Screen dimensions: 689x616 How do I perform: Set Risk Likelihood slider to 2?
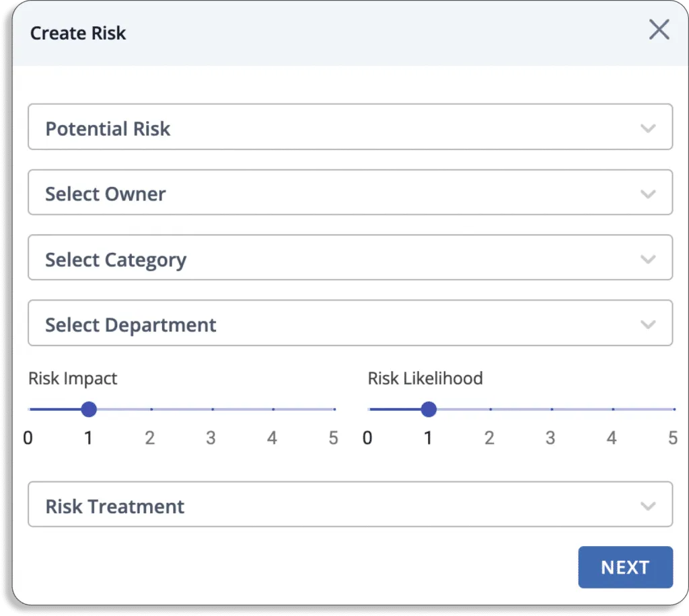pos(491,409)
